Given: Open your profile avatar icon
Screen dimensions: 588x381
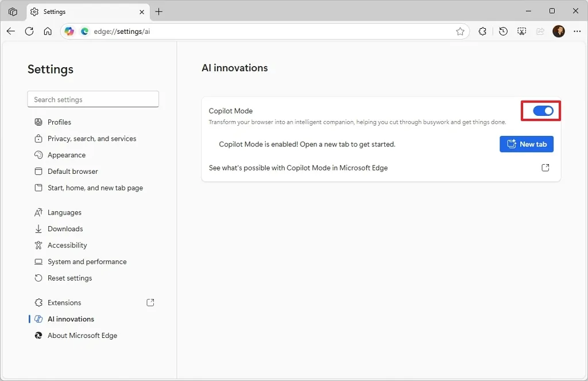Looking at the screenshot, I should point(559,32).
